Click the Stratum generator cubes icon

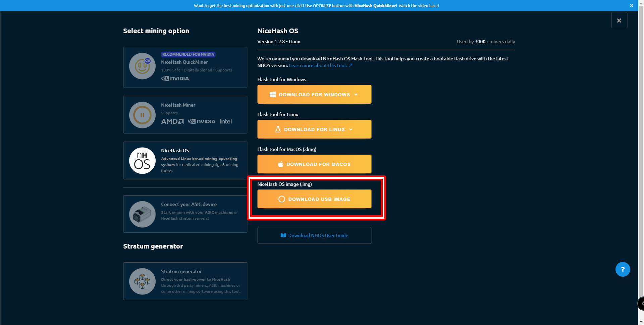click(x=142, y=281)
